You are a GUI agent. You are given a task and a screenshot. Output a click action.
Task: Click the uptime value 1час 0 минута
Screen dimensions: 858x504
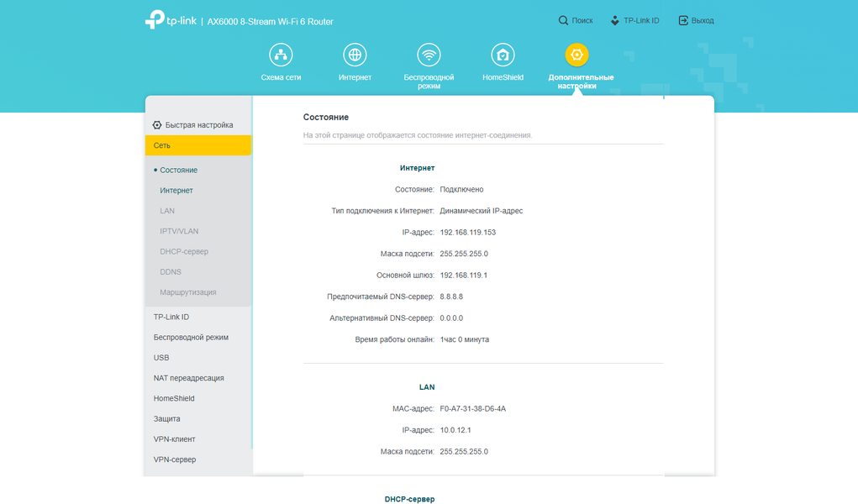(x=465, y=339)
